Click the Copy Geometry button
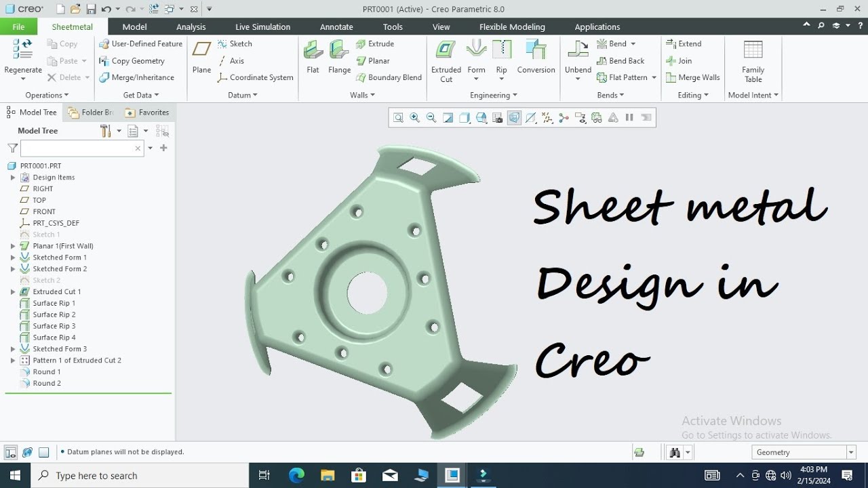The image size is (868, 488). click(132, 60)
